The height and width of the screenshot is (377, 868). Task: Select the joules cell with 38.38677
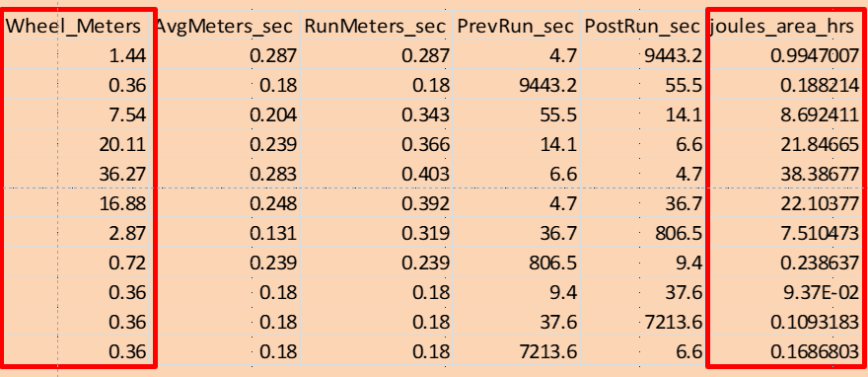tap(784, 174)
